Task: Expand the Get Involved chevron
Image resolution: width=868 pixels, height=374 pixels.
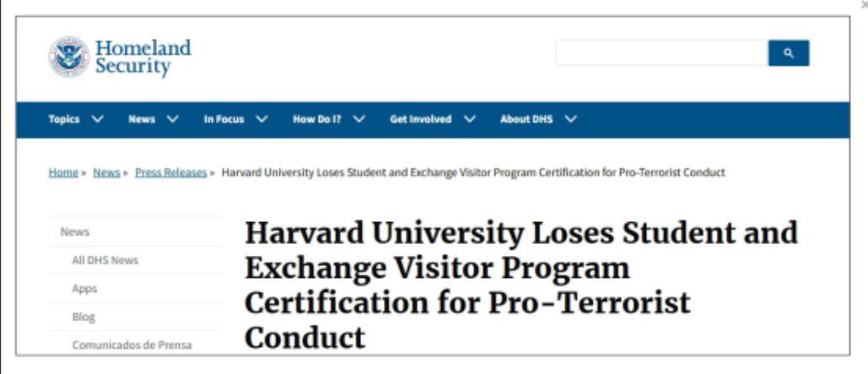Action: pyautogui.click(x=469, y=119)
